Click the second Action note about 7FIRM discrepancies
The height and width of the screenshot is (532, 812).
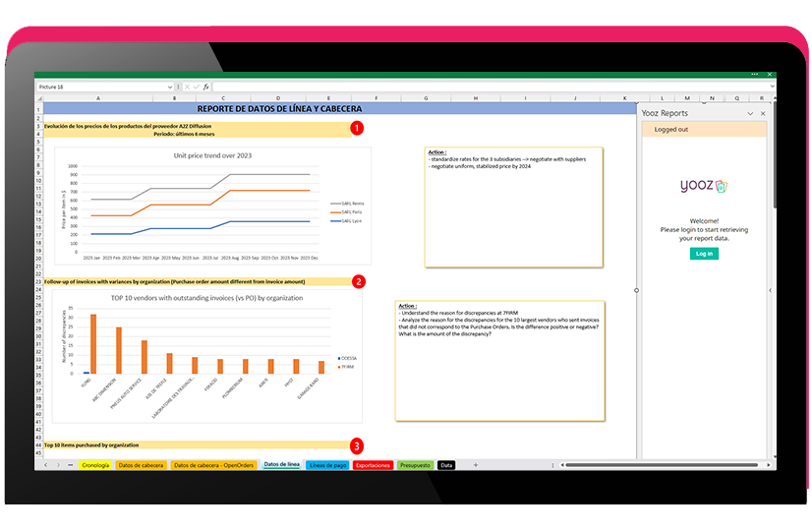tap(499, 361)
